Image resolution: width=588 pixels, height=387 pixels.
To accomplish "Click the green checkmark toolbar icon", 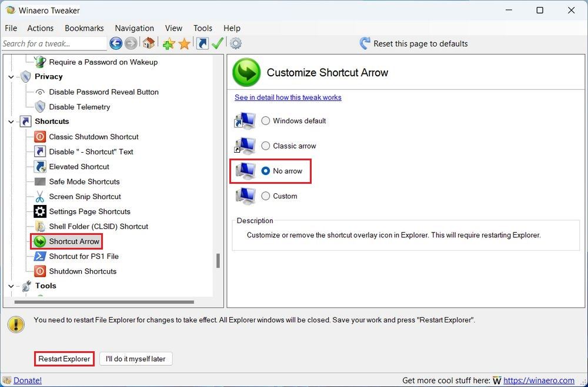I will 218,43.
